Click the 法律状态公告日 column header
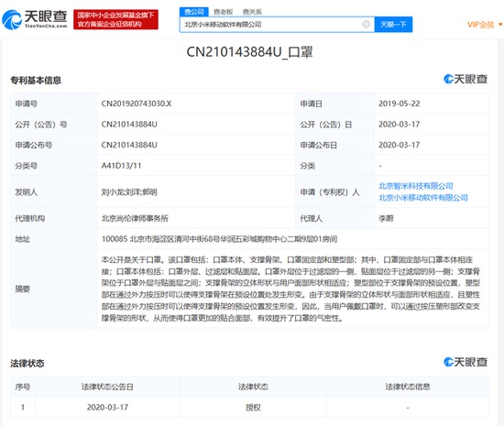The image size is (504, 426). pos(107,387)
